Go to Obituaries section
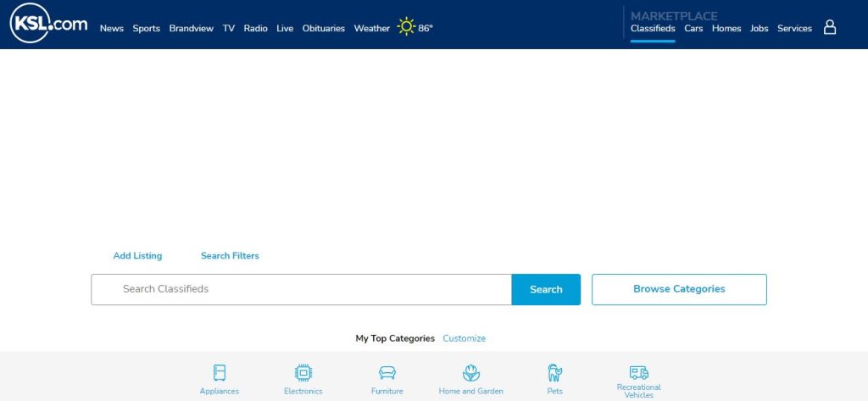The height and width of the screenshot is (401, 868). coord(323,28)
